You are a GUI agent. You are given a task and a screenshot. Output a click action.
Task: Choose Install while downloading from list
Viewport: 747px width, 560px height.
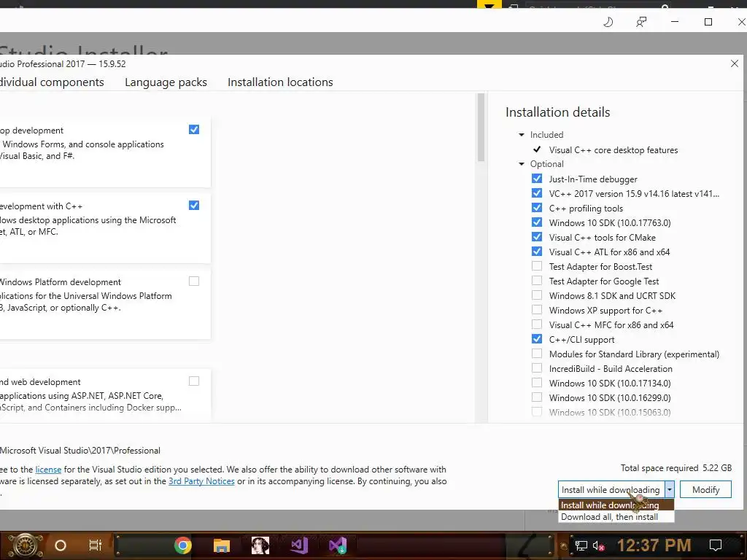616,505
